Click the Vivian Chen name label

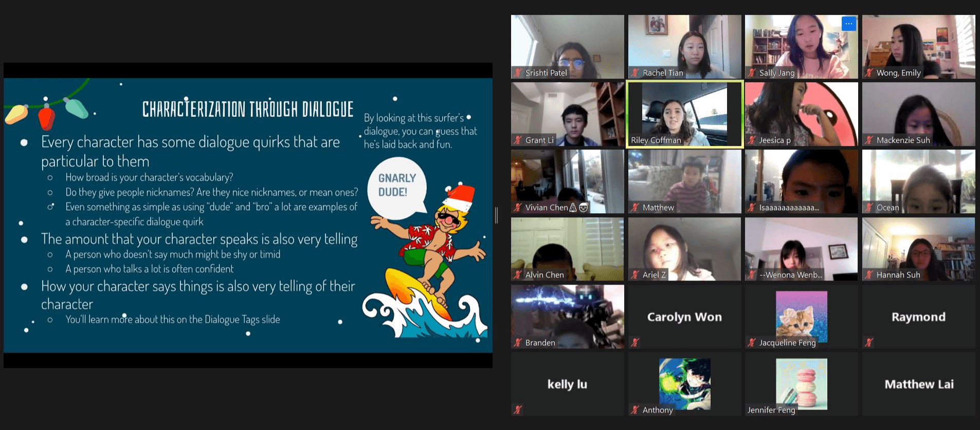coord(546,208)
